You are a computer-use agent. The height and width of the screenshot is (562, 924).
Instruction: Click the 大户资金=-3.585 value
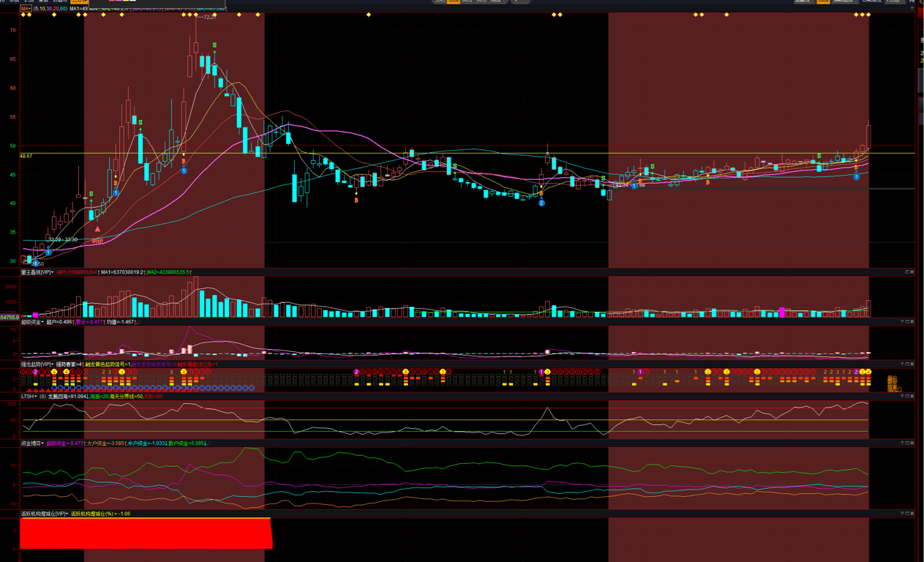coord(106,443)
